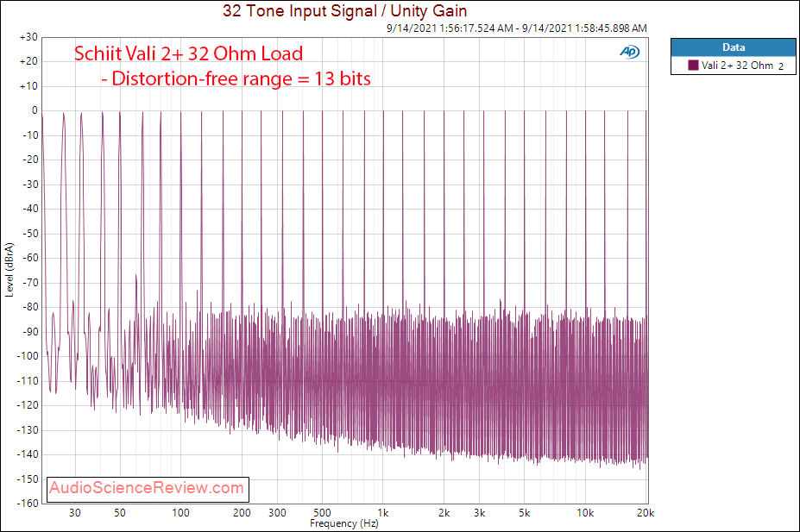This screenshot has height=532, width=800.
Task: Click the '3k' frequency tick label
Action: pos(479,513)
